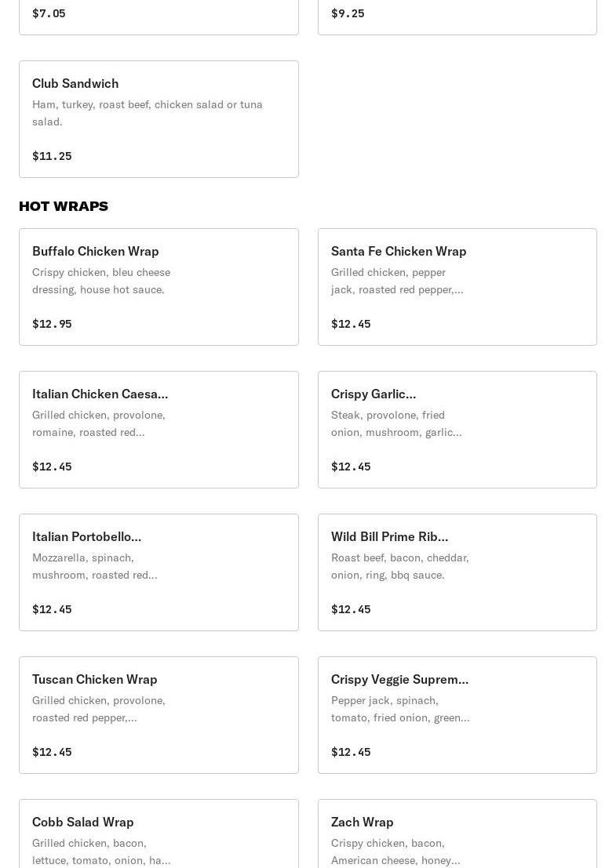Select the Tuscan Chicken Wrap card
This screenshot has height=868, width=616.
point(159,715)
